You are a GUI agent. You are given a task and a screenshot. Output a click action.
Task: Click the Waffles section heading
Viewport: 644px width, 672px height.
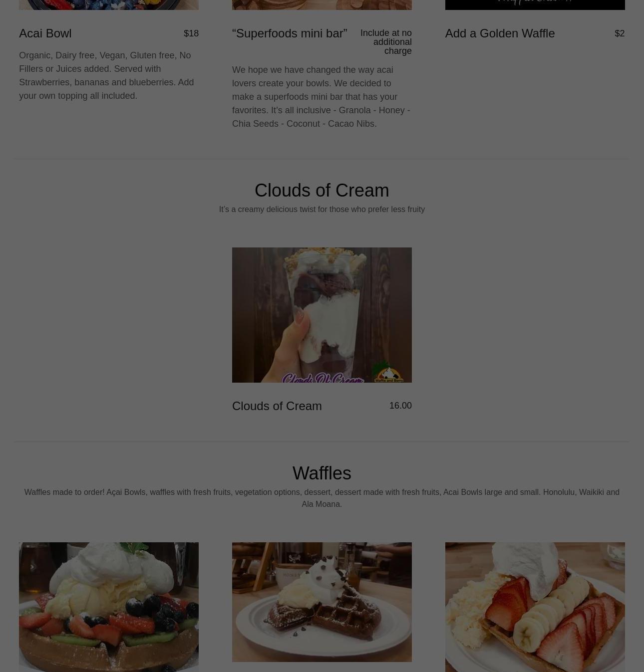tap(322, 473)
